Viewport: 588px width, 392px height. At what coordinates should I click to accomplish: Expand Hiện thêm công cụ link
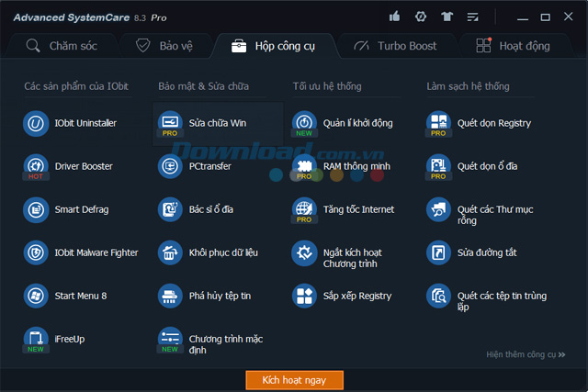pyautogui.click(x=526, y=354)
